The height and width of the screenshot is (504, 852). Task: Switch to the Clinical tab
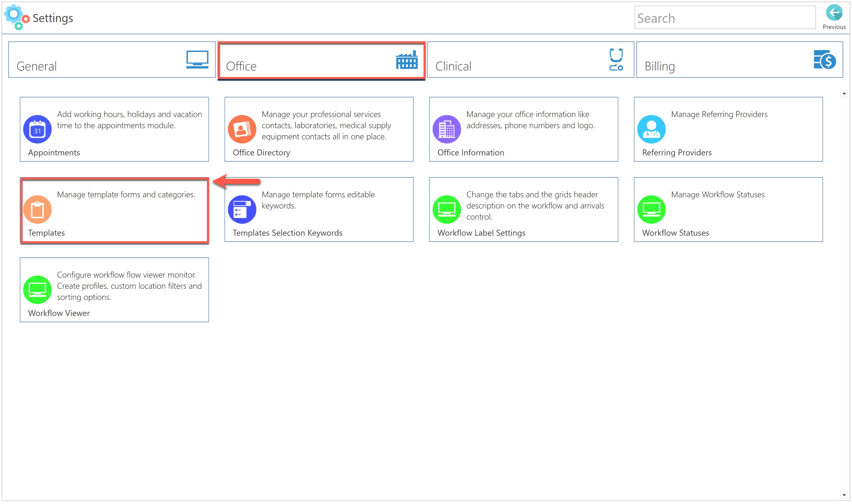click(x=530, y=60)
